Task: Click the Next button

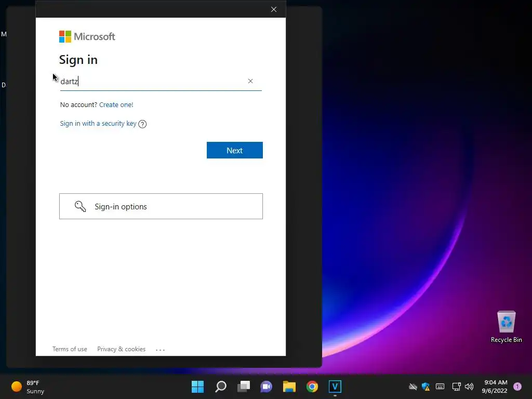Action: (235, 150)
